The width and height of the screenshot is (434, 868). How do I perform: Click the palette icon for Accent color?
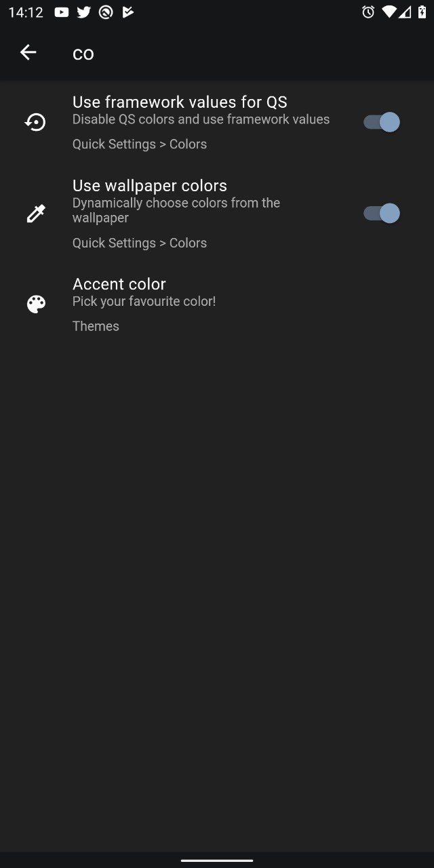pos(36,304)
